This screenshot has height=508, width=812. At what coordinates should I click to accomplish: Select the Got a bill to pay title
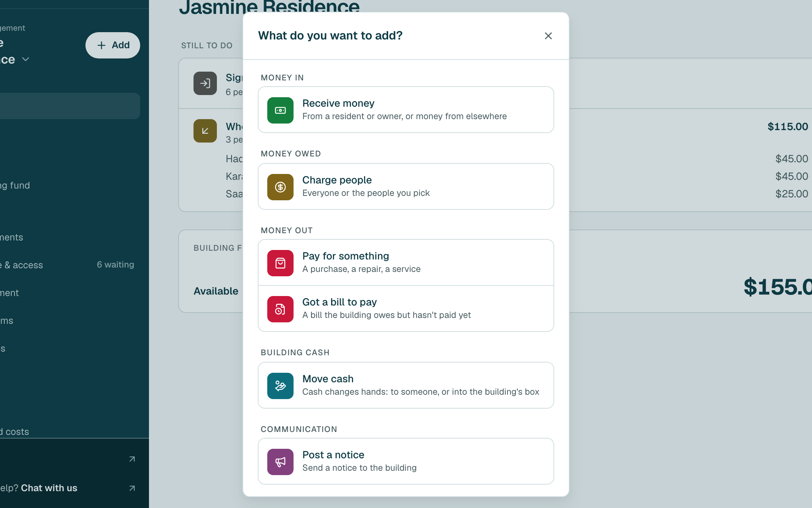tap(339, 302)
